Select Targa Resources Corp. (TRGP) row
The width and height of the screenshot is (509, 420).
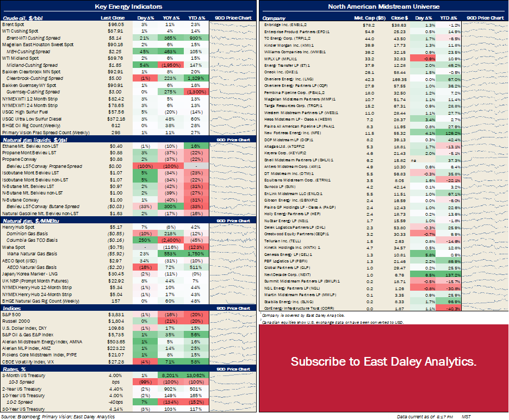(361, 106)
